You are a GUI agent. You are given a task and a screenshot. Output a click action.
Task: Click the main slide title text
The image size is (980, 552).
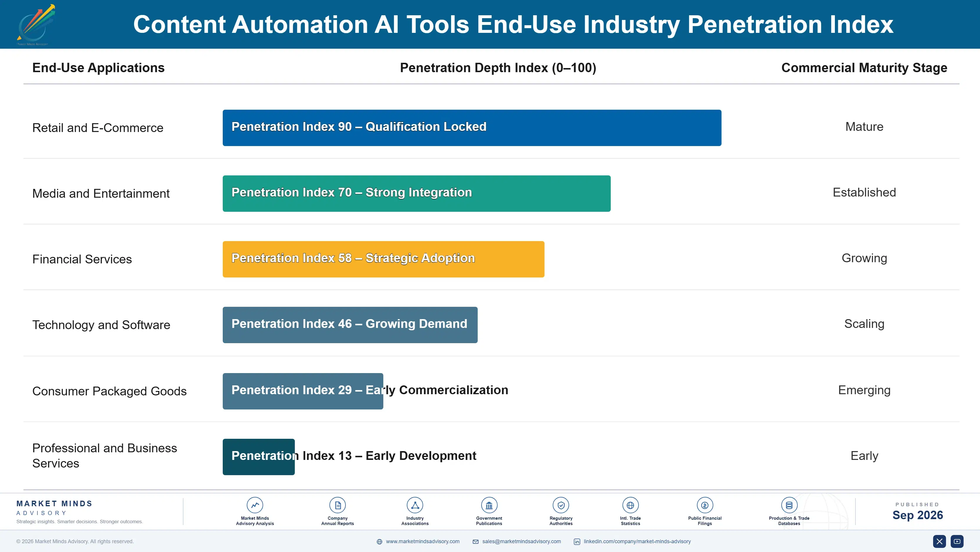click(x=513, y=24)
